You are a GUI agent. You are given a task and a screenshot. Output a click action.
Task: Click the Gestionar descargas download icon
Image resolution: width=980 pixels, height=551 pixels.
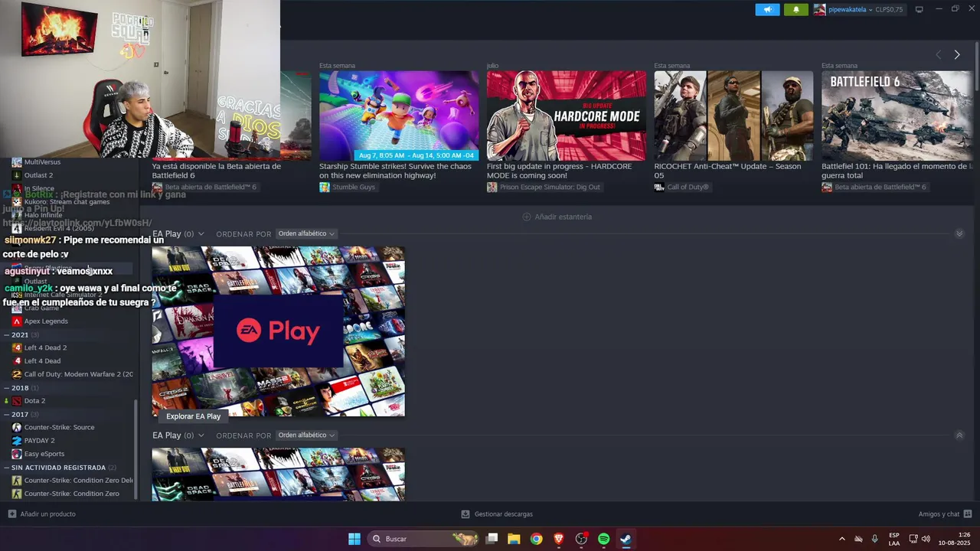465,514
